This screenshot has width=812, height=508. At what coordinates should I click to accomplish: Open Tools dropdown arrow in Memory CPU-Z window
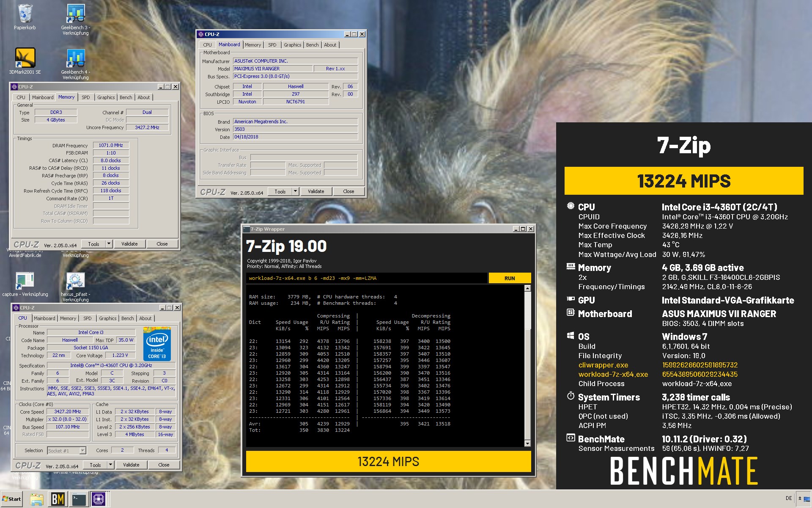point(109,244)
